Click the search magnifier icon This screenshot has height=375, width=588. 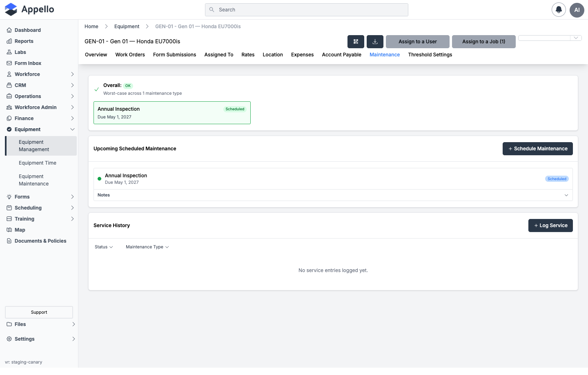click(212, 10)
